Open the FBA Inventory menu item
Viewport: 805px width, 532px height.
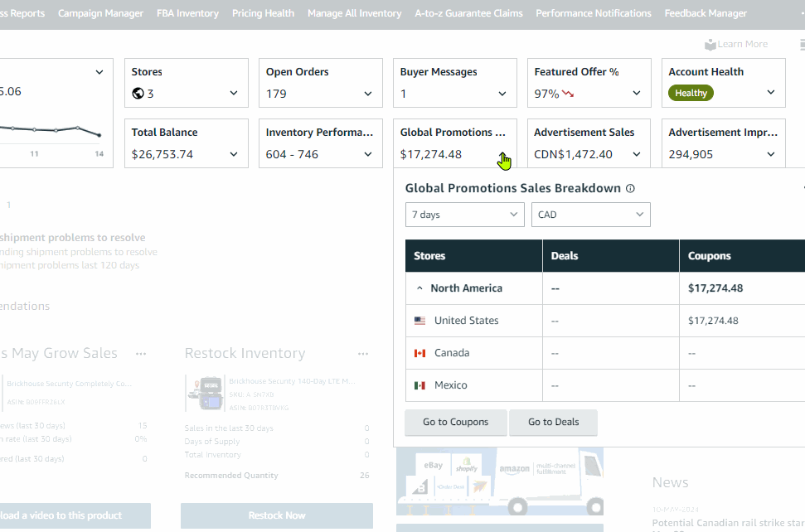point(187,13)
